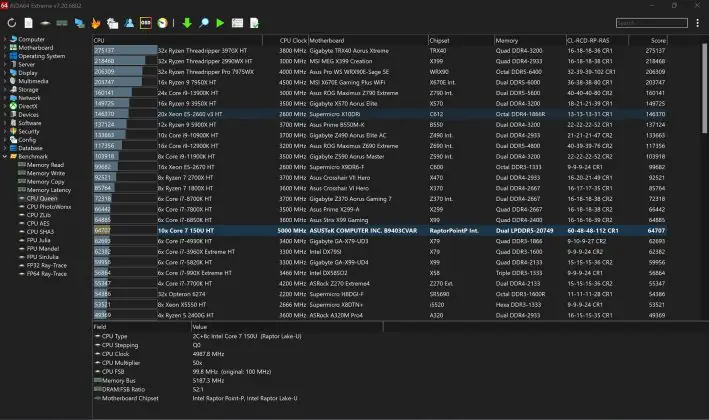
Task: Click the magnifier search toolbar icon
Action: (204, 23)
